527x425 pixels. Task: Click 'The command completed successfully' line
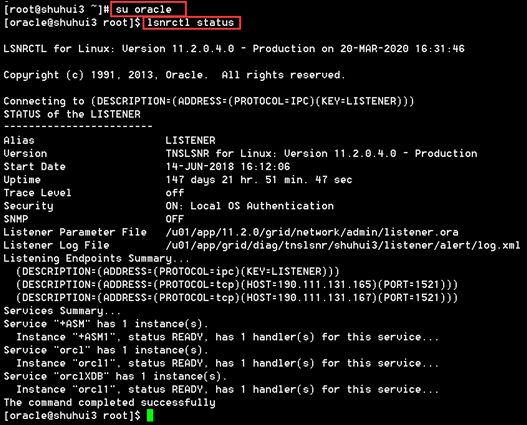[110, 402]
